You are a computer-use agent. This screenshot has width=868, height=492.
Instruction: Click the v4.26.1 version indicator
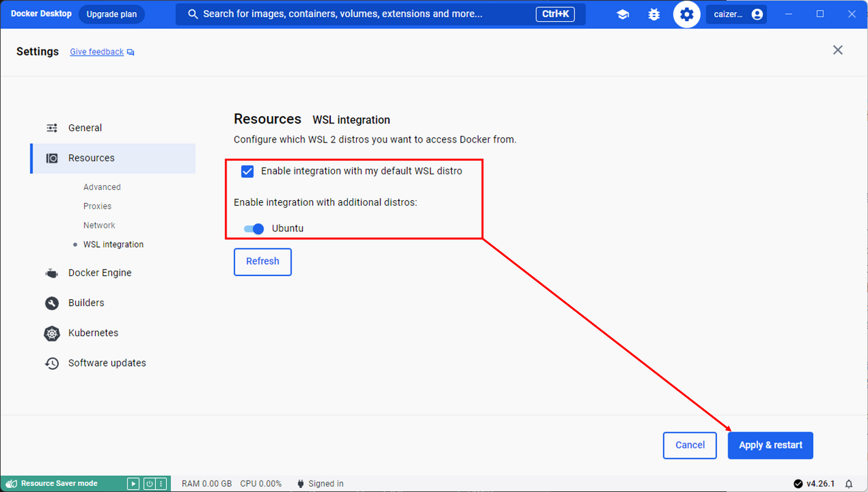tap(821, 484)
